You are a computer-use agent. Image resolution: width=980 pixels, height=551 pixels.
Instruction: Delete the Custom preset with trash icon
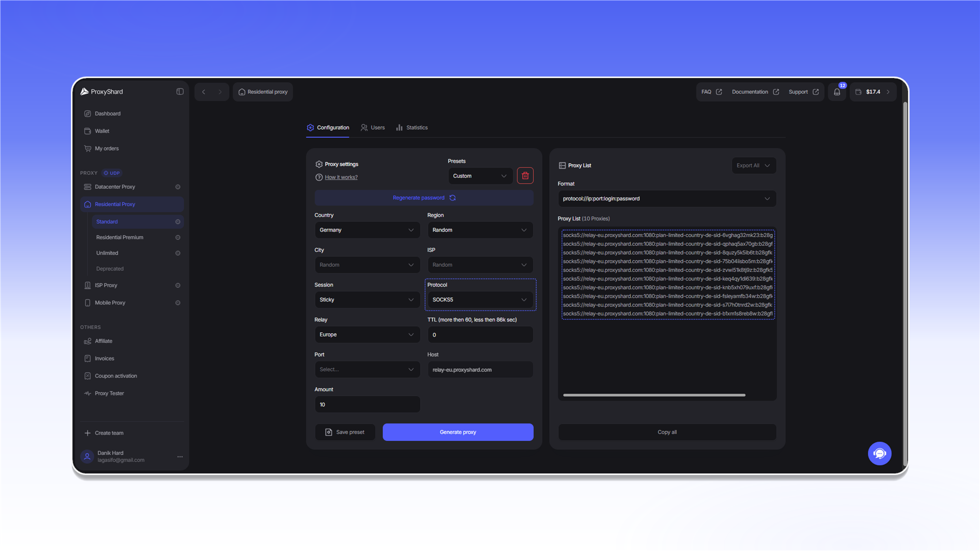click(x=525, y=176)
